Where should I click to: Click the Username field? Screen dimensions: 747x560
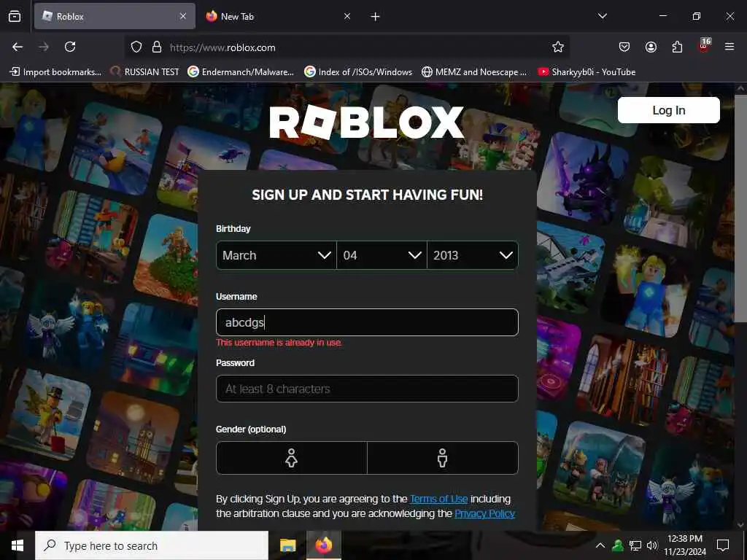(x=367, y=322)
